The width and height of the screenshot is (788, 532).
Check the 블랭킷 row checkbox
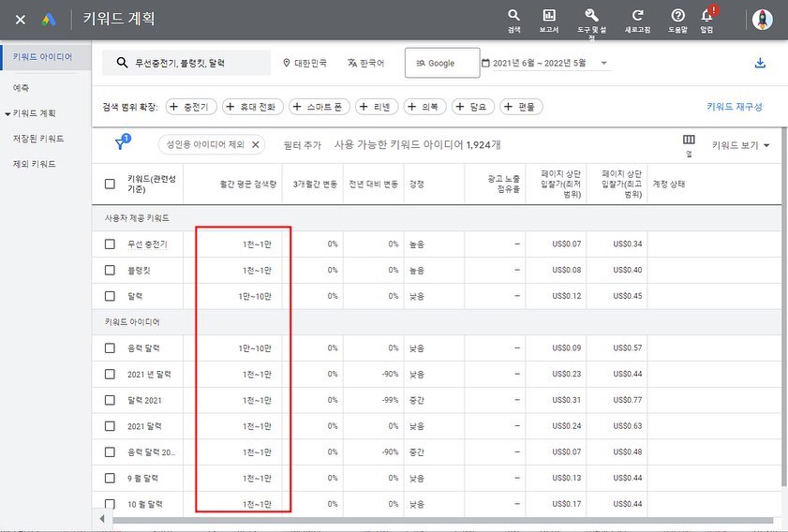[x=110, y=271]
